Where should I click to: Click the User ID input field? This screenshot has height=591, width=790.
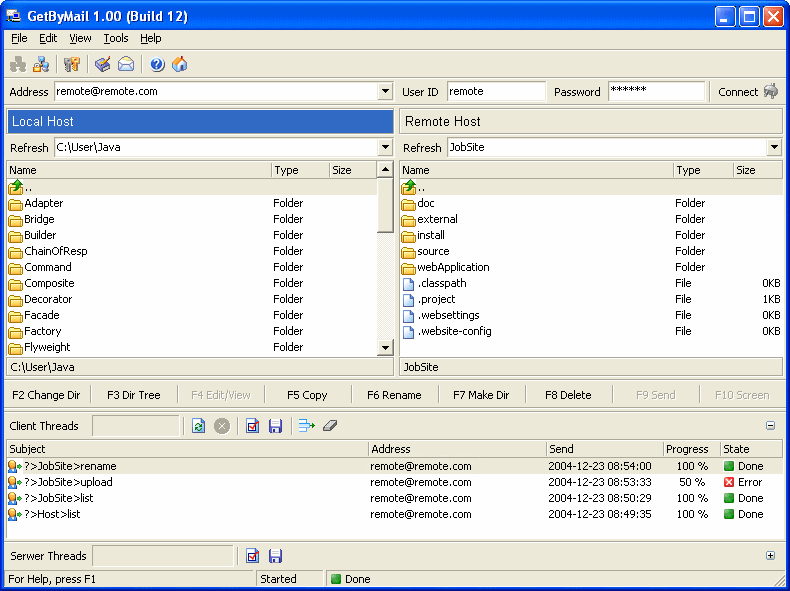(x=496, y=91)
